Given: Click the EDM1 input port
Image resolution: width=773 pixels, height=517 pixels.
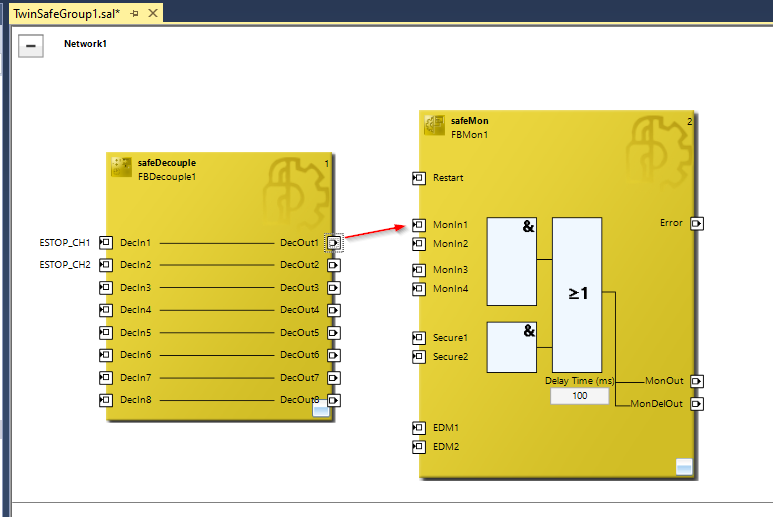Looking at the screenshot, I should click(419, 427).
